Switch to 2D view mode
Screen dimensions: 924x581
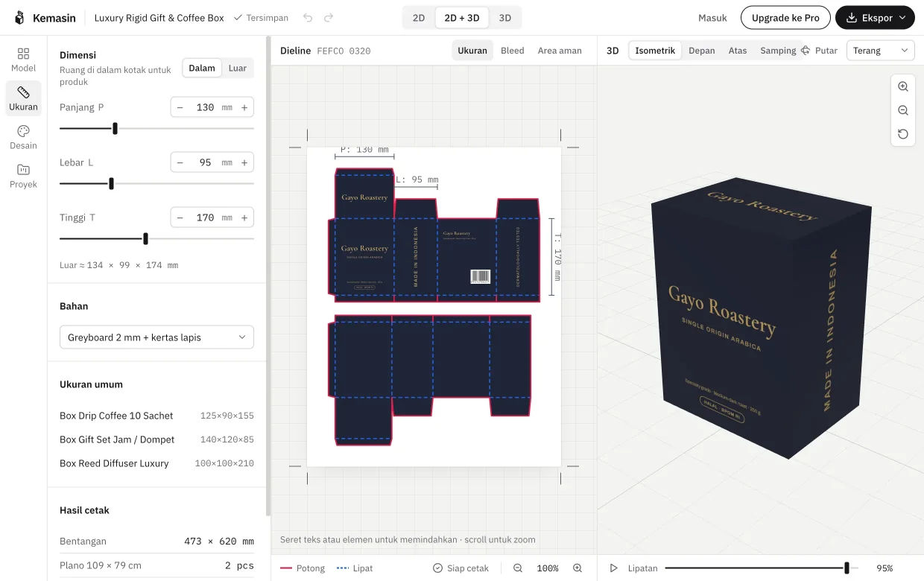[x=419, y=18]
